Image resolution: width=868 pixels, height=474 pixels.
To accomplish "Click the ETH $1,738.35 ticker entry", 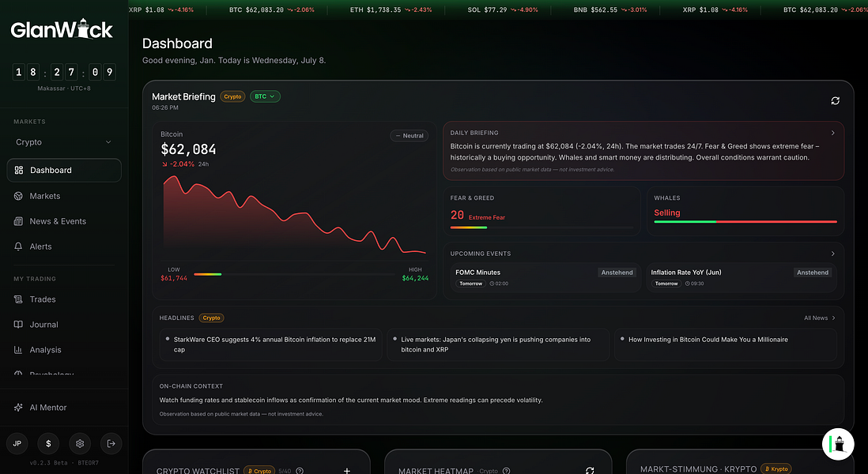I will tap(391, 10).
